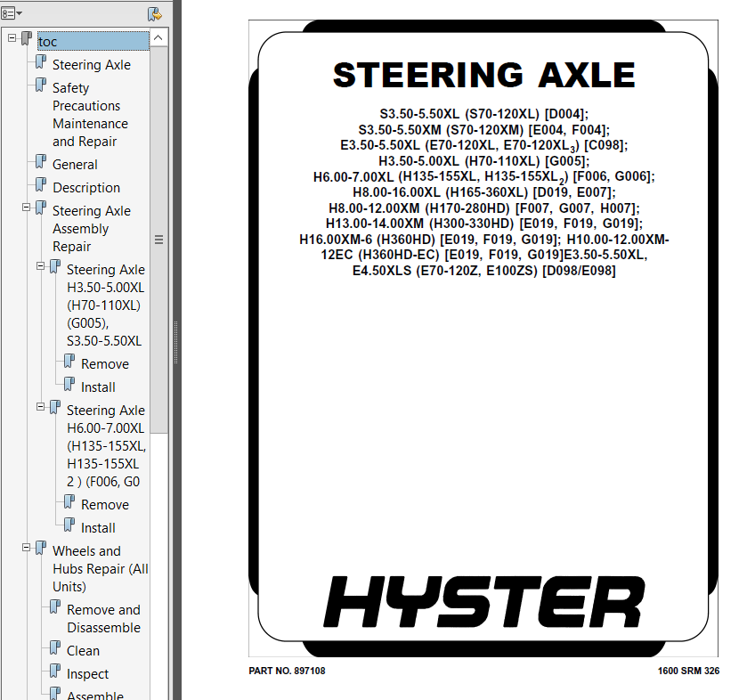The height and width of the screenshot is (700, 747).
Task: Click bookmark icon beside Steering Axle H3.50-5.00XL
Action: click(55, 267)
